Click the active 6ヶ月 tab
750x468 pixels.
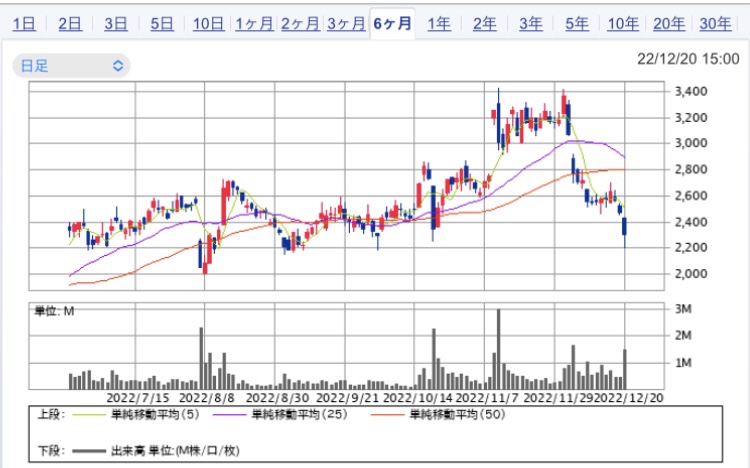[x=392, y=23]
